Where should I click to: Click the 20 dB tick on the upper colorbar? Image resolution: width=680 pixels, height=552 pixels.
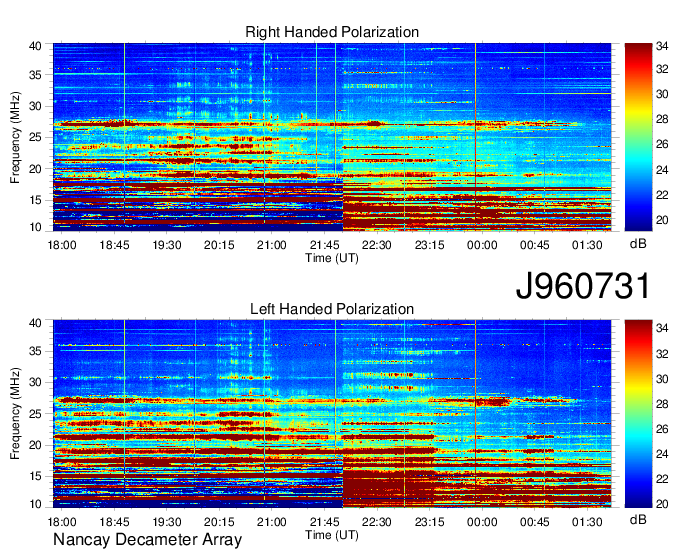662,220
